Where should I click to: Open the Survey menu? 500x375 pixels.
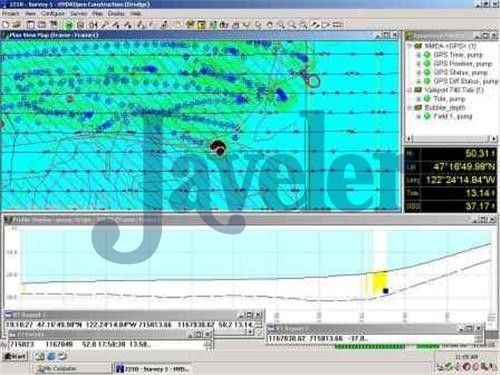click(x=79, y=14)
